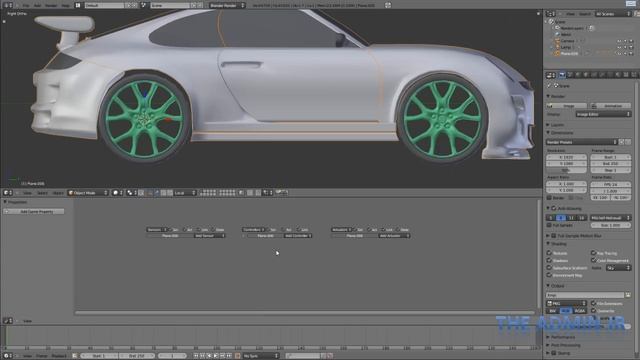The width and height of the screenshot is (640, 360).
Task: Open the 3D viewport Object menu
Action: 58,193
